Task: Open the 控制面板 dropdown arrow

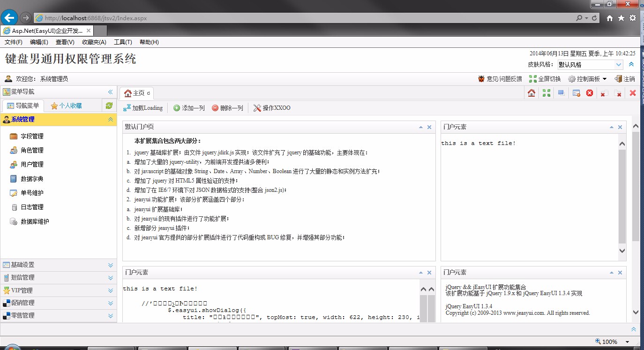Action: click(605, 79)
